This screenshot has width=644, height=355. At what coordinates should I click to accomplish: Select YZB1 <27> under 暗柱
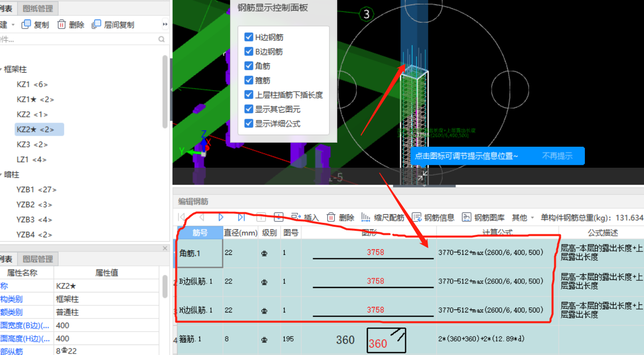pos(36,190)
